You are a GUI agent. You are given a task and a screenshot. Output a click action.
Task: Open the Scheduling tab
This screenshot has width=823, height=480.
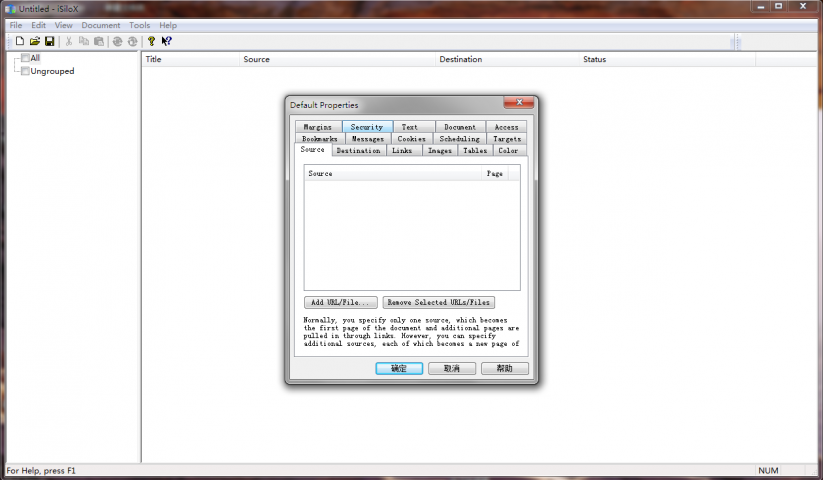click(459, 139)
